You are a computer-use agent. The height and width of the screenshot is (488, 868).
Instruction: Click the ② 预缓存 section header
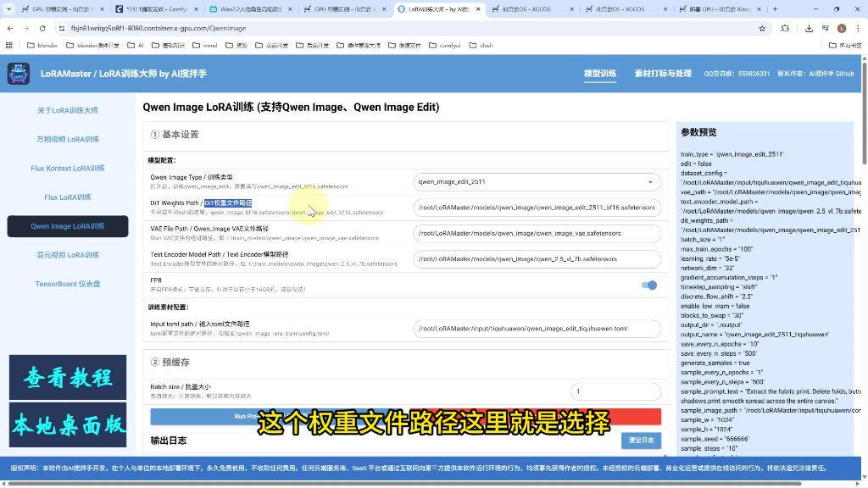[x=170, y=363]
